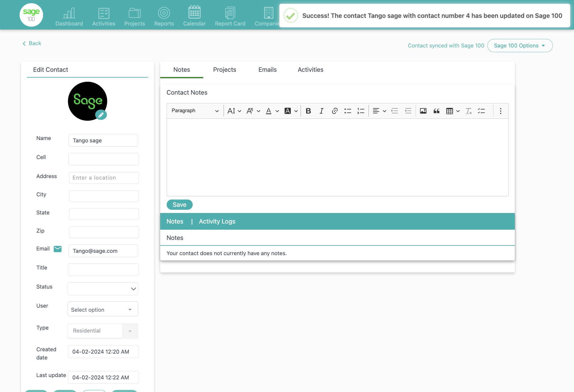Remove text formatting in editor
This screenshot has height=392, width=574.
[x=469, y=111]
